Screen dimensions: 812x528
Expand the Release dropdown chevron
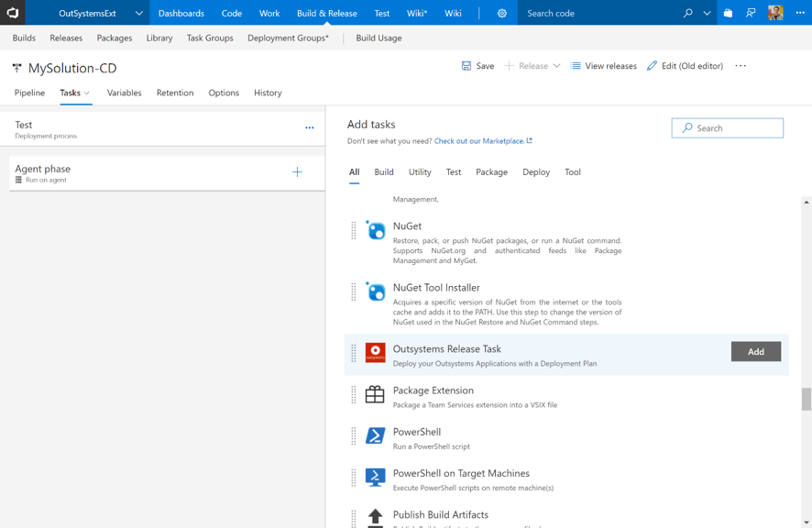click(x=556, y=66)
